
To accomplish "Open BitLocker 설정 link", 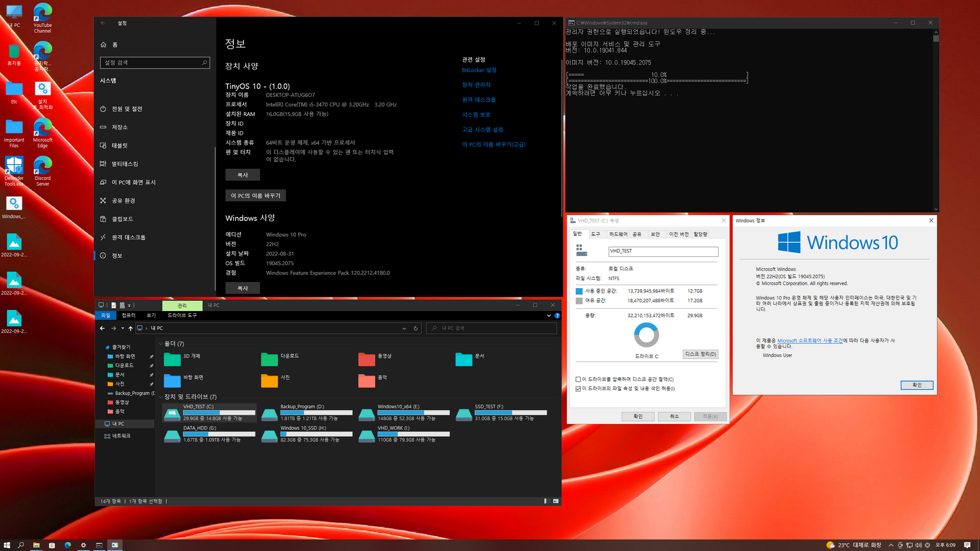I will pyautogui.click(x=479, y=70).
